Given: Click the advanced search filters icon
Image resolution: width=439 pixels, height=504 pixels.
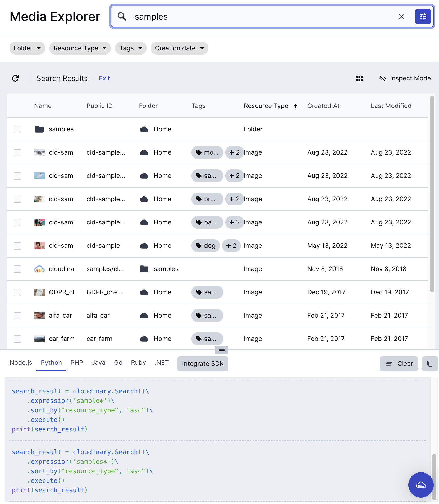Looking at the screenshot, I should 423,16.
